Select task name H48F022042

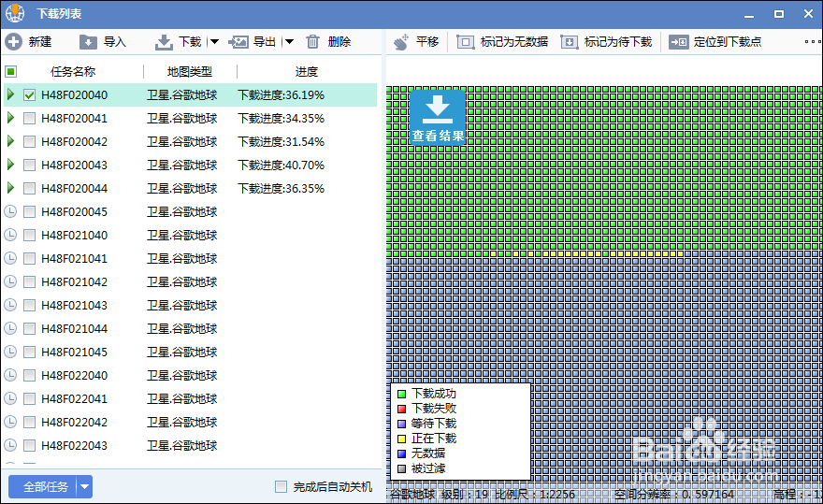coord(75,422)
